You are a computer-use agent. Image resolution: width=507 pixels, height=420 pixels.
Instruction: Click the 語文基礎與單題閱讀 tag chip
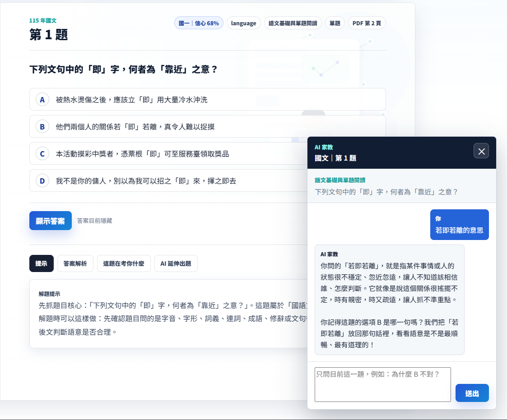click(293, 23)
